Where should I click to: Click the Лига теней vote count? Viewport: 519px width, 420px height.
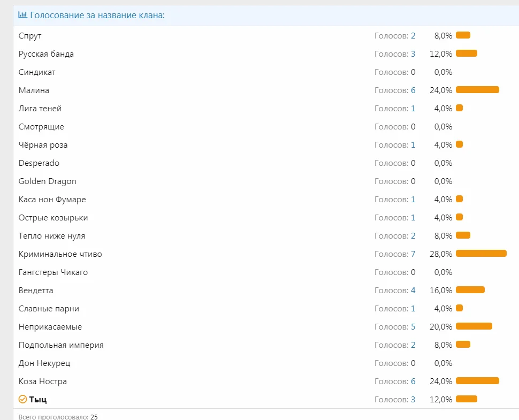413,109
